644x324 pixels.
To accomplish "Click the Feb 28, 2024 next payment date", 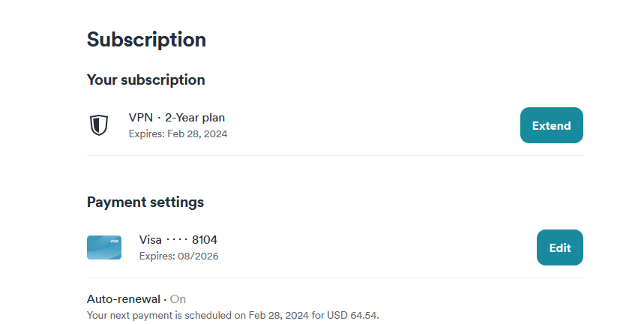I will coord(278,316).
